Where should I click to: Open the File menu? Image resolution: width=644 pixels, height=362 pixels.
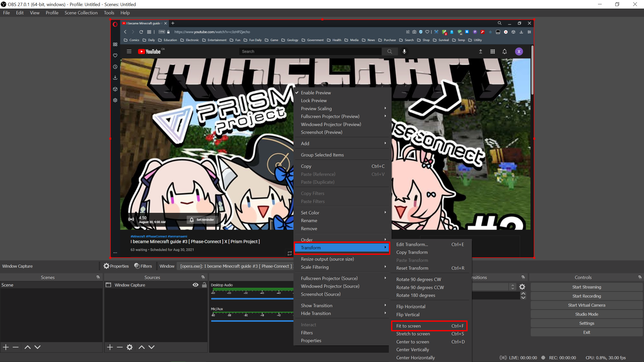point(6,13)
